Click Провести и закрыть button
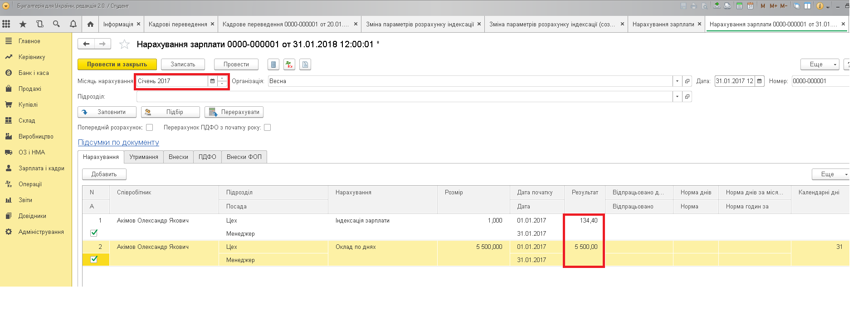868x327 pixels. click(x=117, y=64)
